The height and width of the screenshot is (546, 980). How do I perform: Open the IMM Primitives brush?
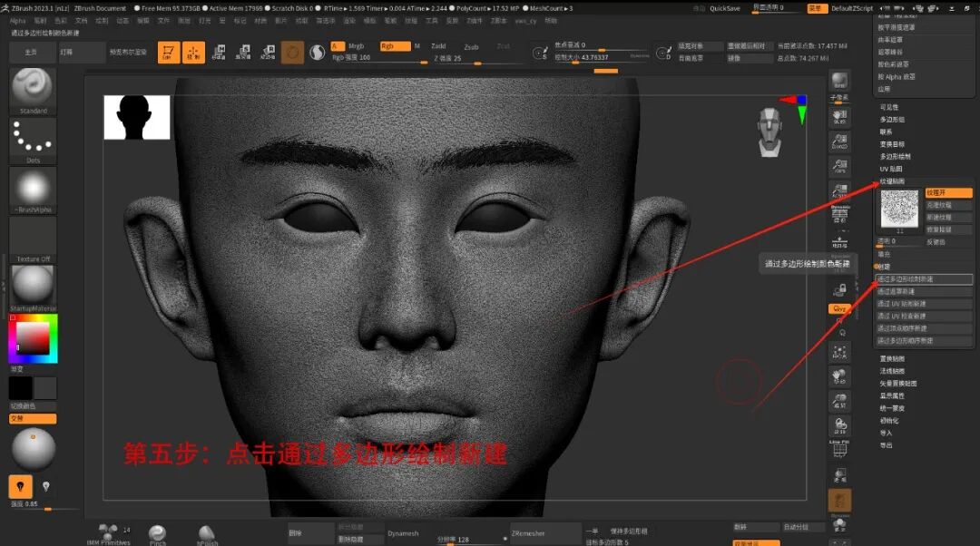(109, 531)
